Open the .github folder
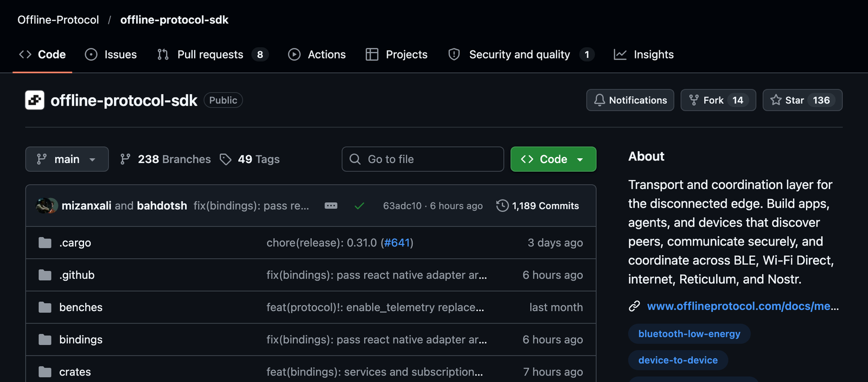Viewport: 868px width, 382px height. tap(76, 275)
